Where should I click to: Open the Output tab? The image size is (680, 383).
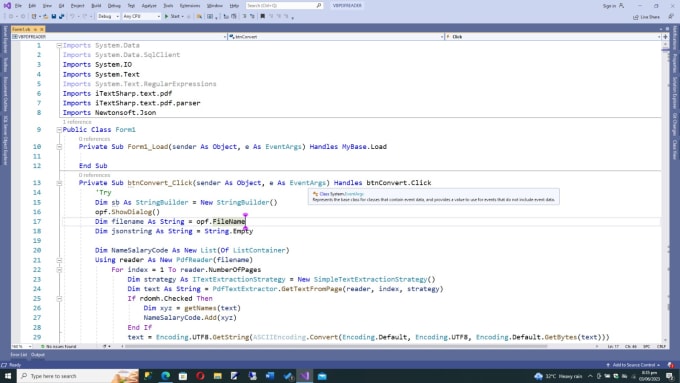coord(38,355)
